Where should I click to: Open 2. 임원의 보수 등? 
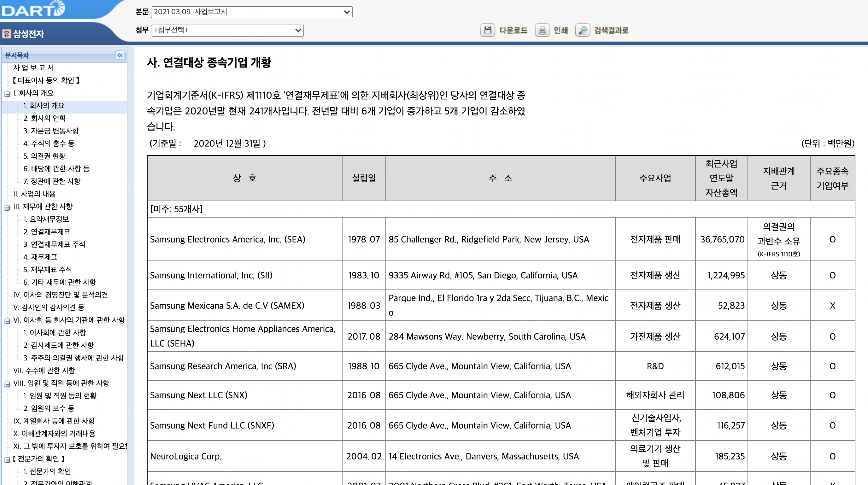[49, 408]
